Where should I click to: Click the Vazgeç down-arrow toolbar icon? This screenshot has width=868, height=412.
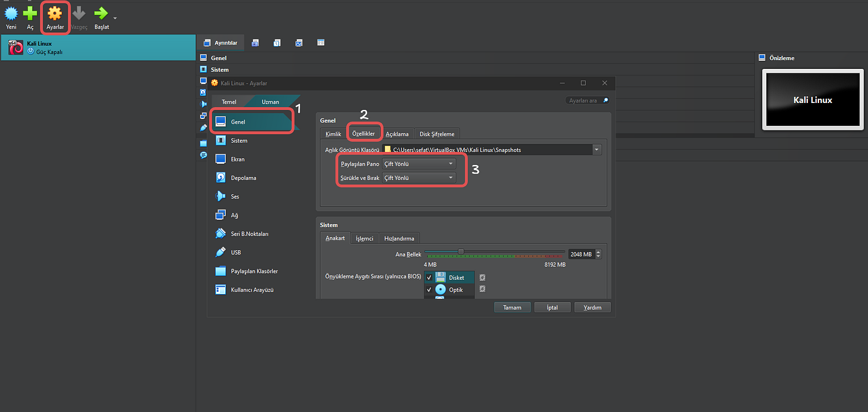click(79, 13)
